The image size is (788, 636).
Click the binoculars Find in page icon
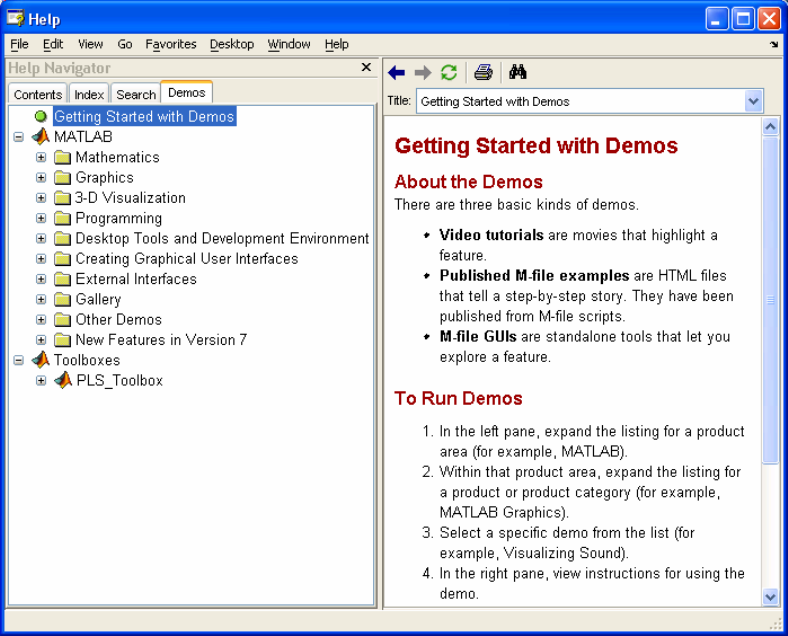[x=517, y=72]
